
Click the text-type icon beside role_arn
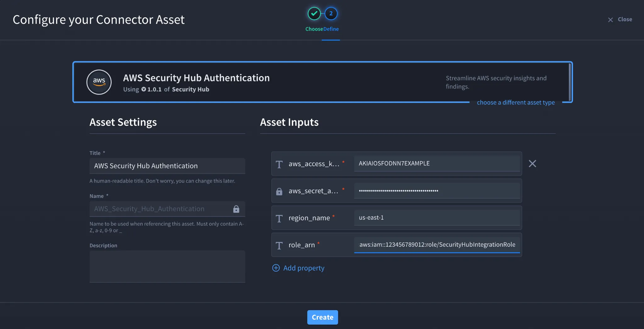pyautogui.click(x=279, y=245)
